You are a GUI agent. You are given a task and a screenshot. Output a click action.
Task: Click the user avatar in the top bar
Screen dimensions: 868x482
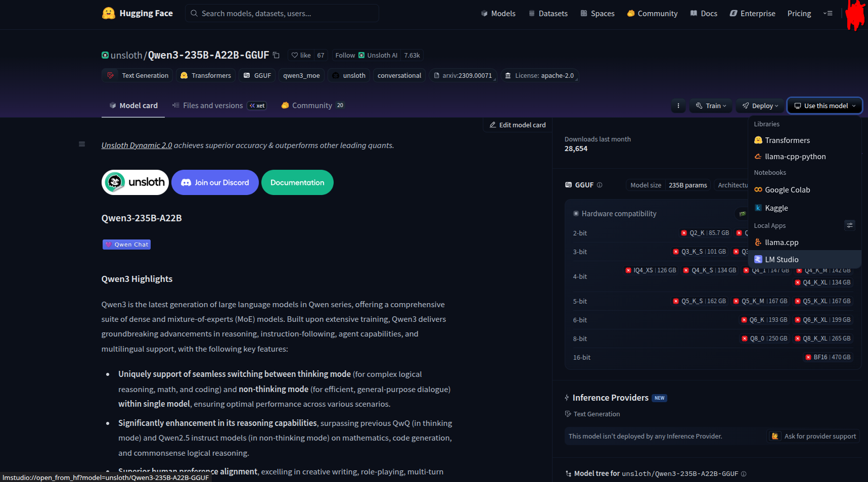click(855, 14)
